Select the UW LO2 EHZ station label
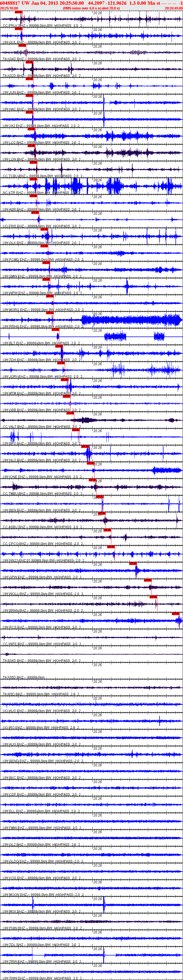The image size is (183, 980). [13, 143]
